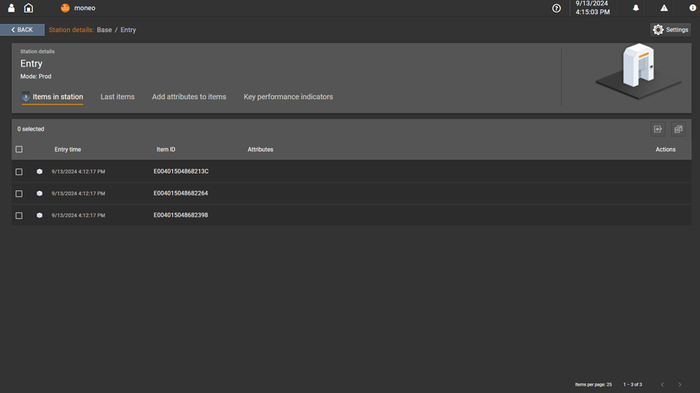Screen dimensions: 700x393
Task: Click status icon of row E00401504868213C
Action: coord(39,171)
